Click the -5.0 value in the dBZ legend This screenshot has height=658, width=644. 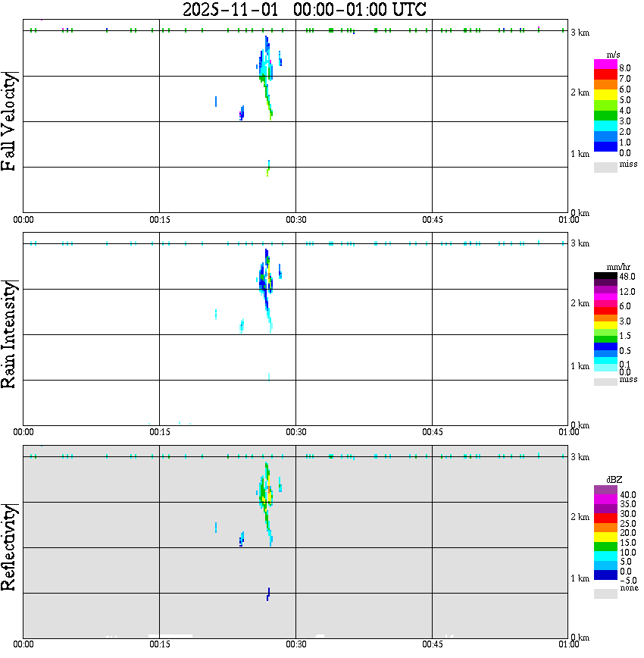(x=627, y=581)
